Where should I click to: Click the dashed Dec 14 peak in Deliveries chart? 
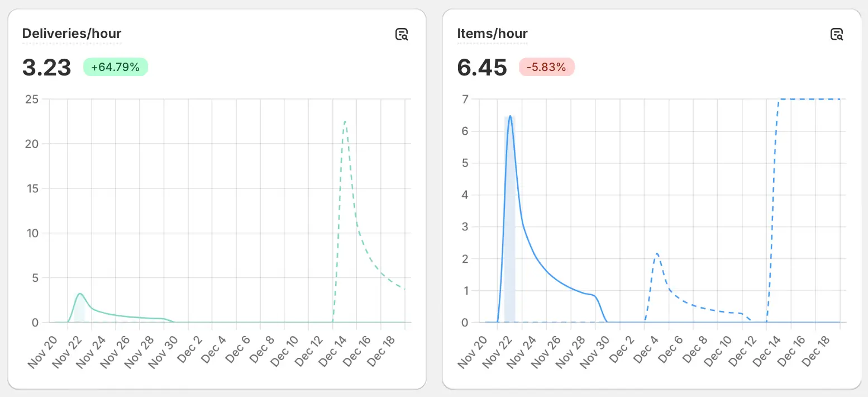coord(345,122)
